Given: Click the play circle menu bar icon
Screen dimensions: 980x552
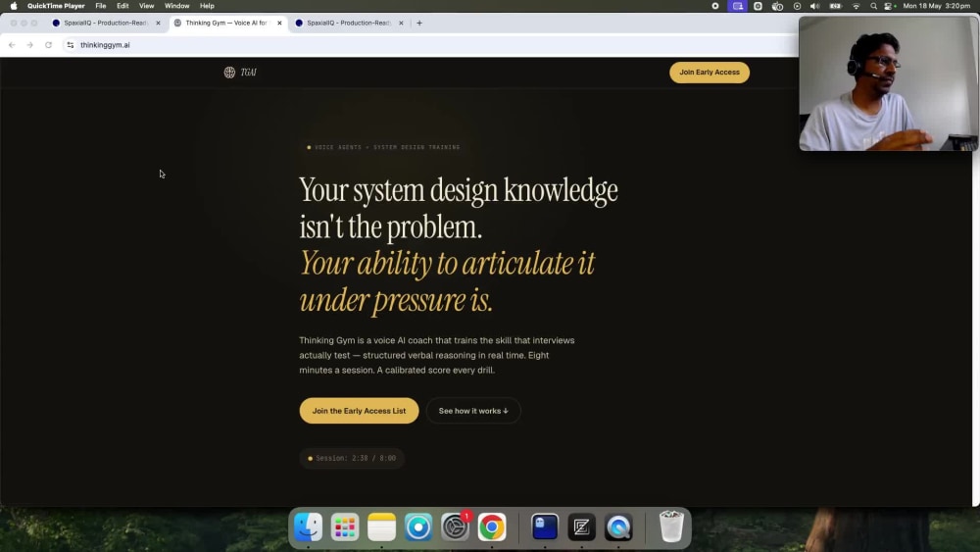Looking at the screenshot, I should tap(797, 6).
